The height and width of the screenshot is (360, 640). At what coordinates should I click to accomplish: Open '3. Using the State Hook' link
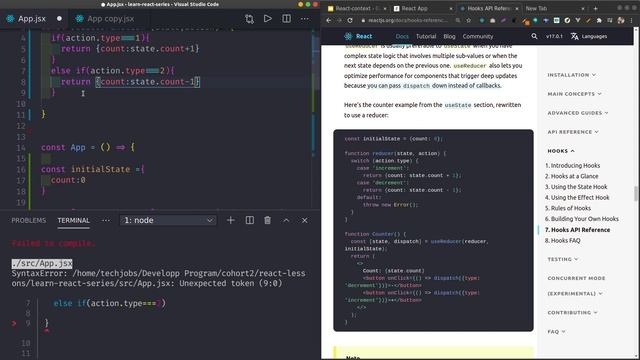(576, 187)
